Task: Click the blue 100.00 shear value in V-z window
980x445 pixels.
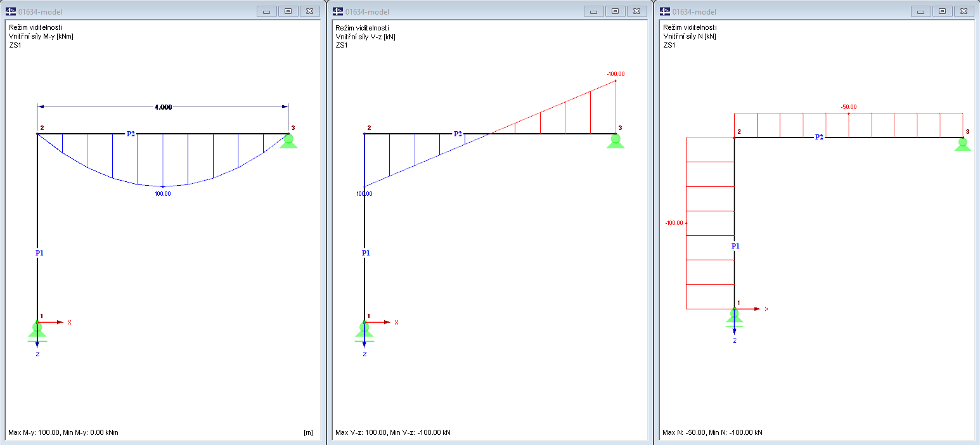Action: [364, 194]
